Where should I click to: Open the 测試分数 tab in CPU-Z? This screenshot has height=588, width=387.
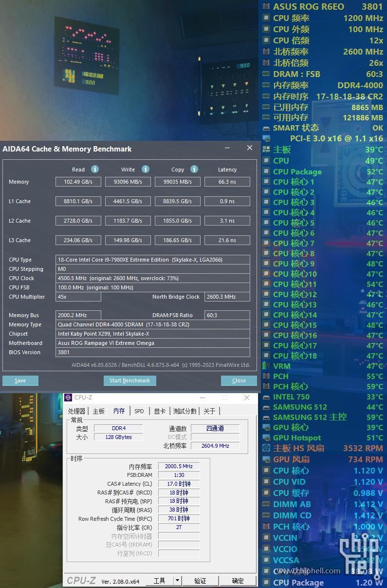(185, 411)
